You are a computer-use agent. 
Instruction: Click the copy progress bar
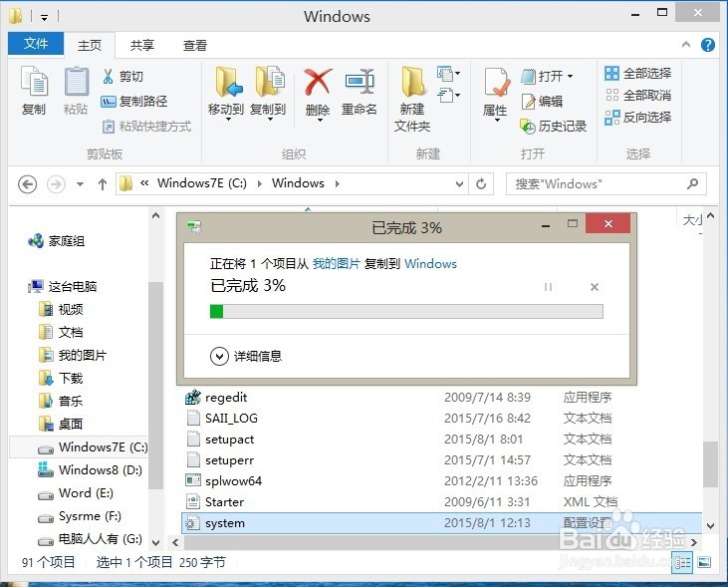406,311
